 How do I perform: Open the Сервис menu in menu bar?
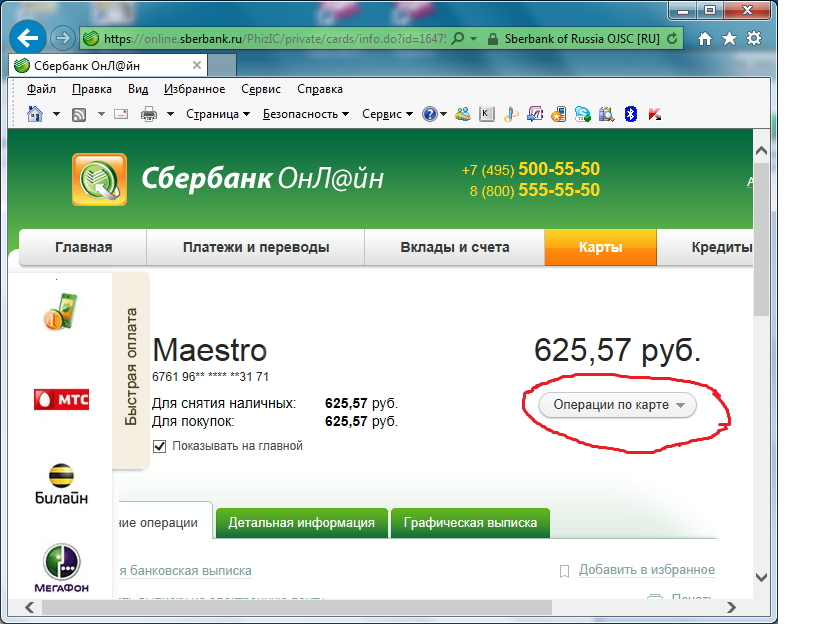tap(261, 89)
